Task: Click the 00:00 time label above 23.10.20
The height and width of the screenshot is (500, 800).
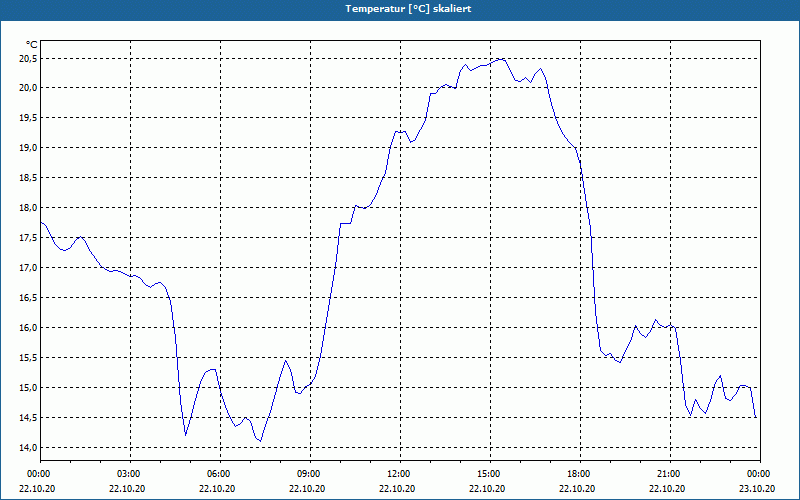Action: point(757,474)
